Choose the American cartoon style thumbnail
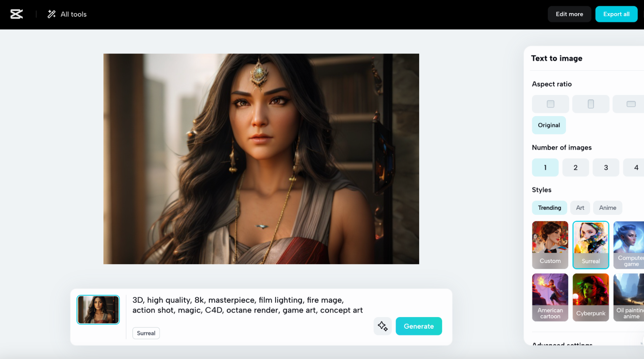 pos(550,297)
